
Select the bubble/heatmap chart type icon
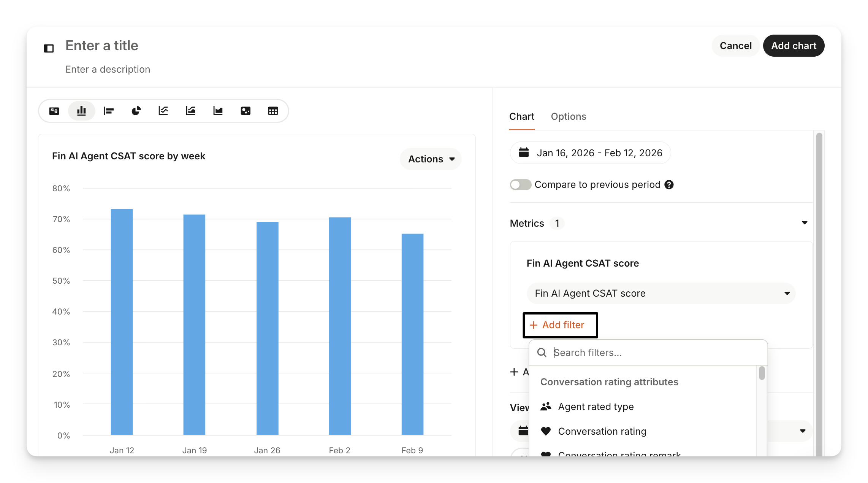[246, 111]
